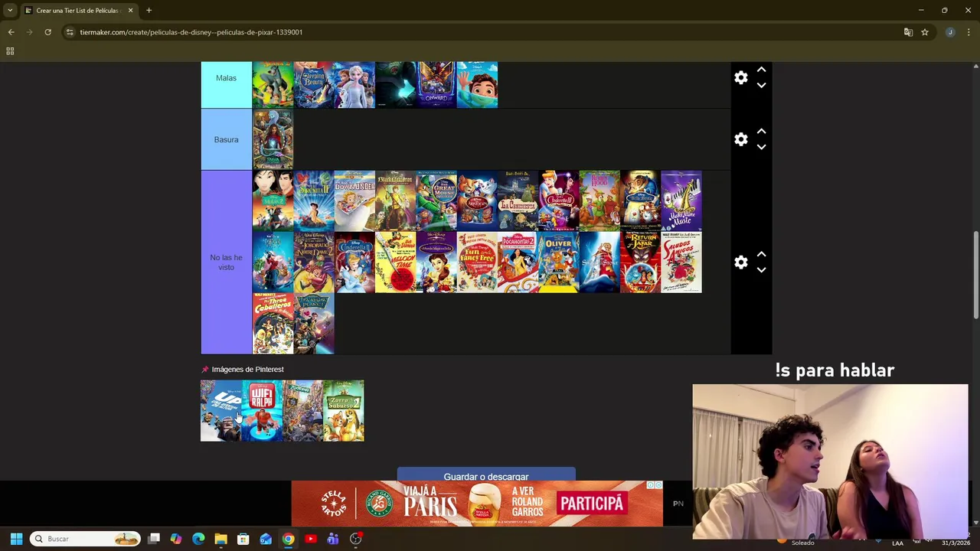Select the Black Cauldron poster

[395, 201]
